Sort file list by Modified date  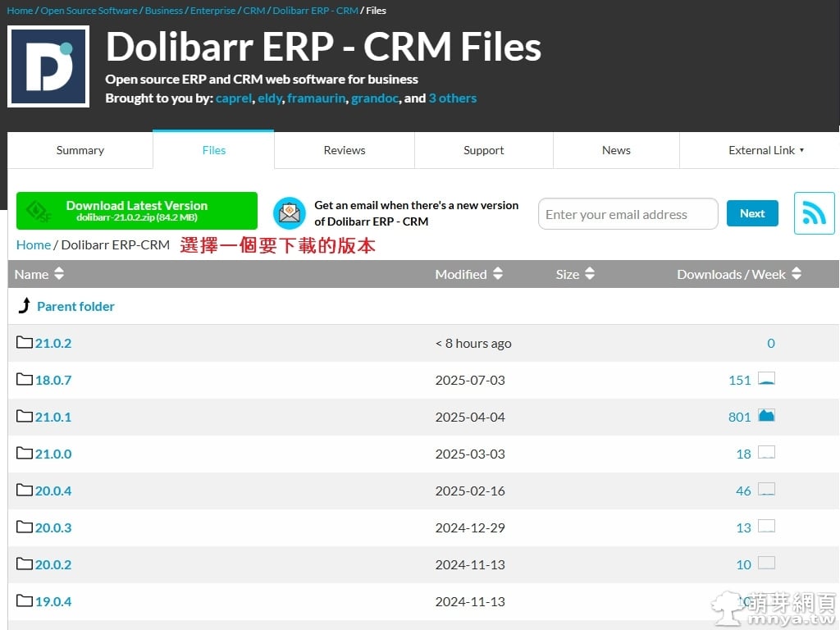468,274
